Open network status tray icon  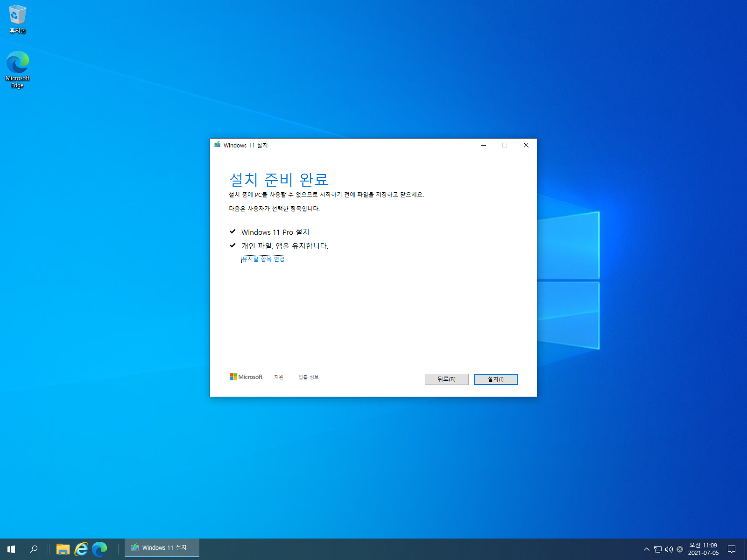(658, 549)
